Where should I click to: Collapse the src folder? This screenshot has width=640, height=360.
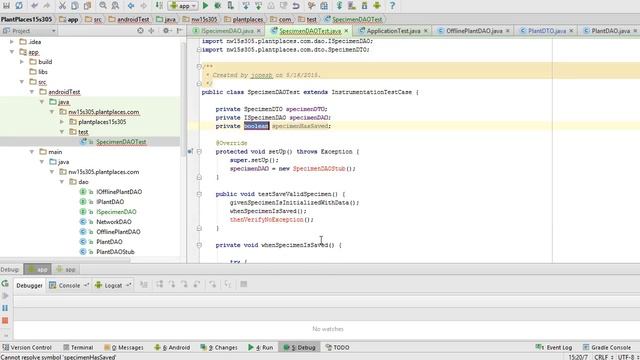point(22,82)
